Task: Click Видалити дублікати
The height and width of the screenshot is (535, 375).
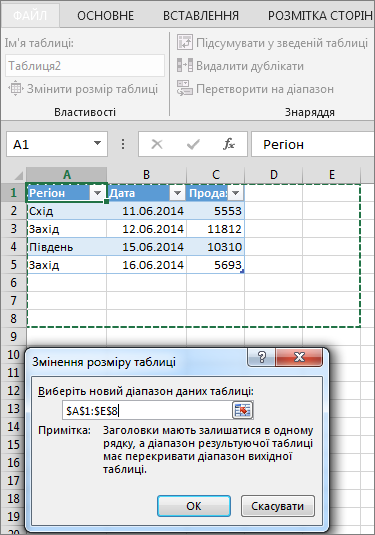Action: point(240,66)
